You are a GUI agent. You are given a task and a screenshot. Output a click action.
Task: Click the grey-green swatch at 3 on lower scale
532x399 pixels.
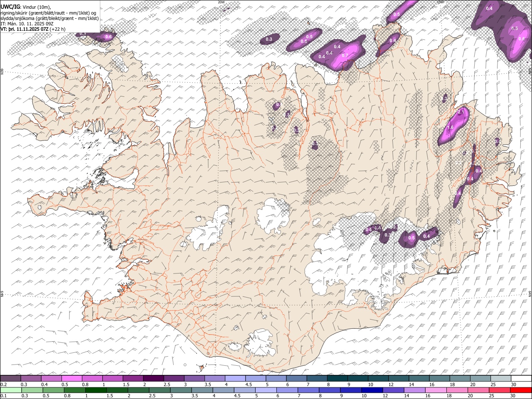click(180, 390)
